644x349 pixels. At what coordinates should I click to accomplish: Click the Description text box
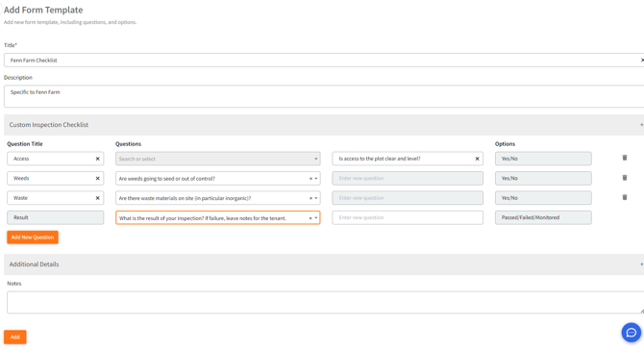[x=324, y=96]
